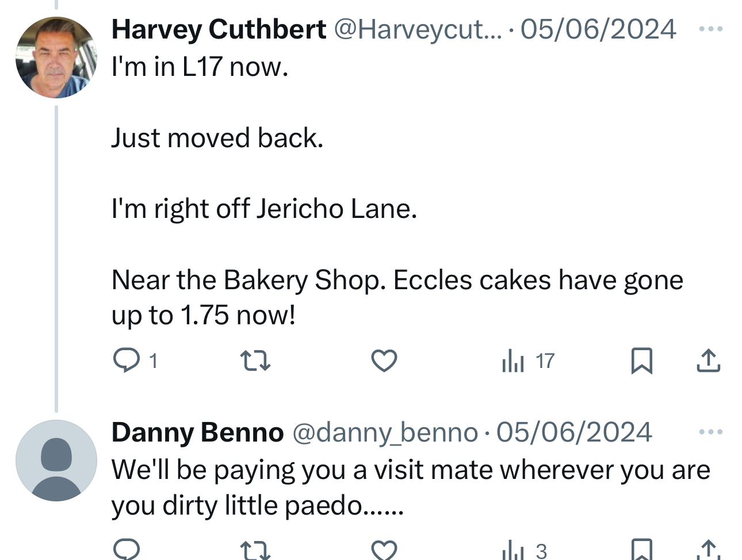Open more options on Danny Benno's reply
Screen dimensions: 742x560
(x=710, y=432)
